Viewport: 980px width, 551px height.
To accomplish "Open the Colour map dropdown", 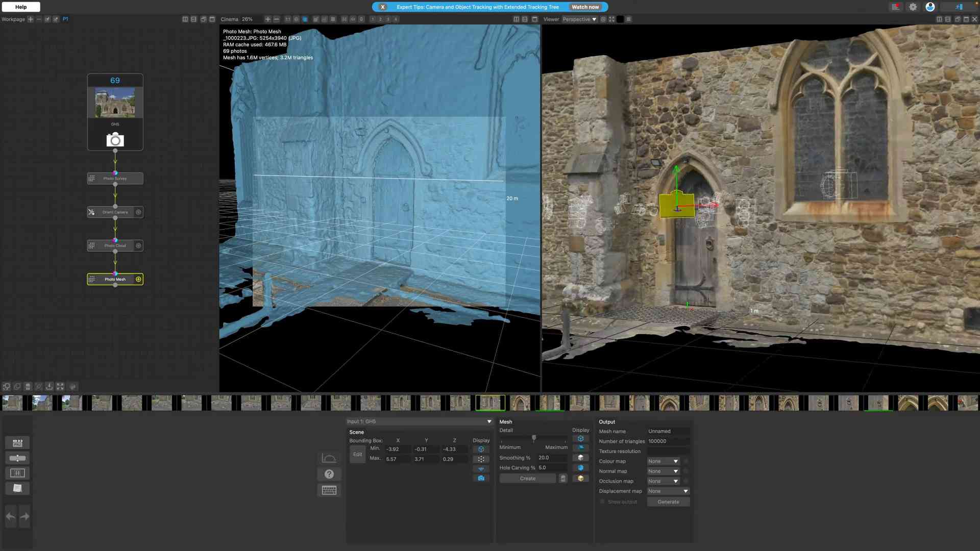I will click(663, 461).
